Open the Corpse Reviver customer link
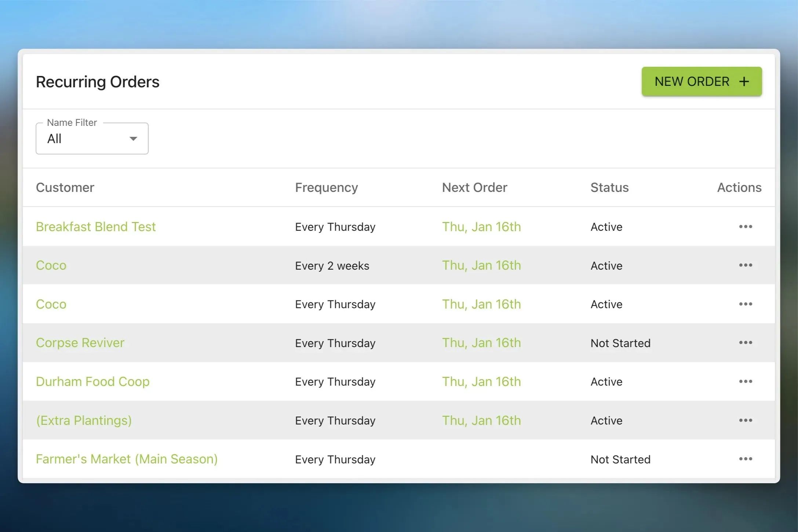Viewport: 798px width, 532px height. (x=80, y=343)
